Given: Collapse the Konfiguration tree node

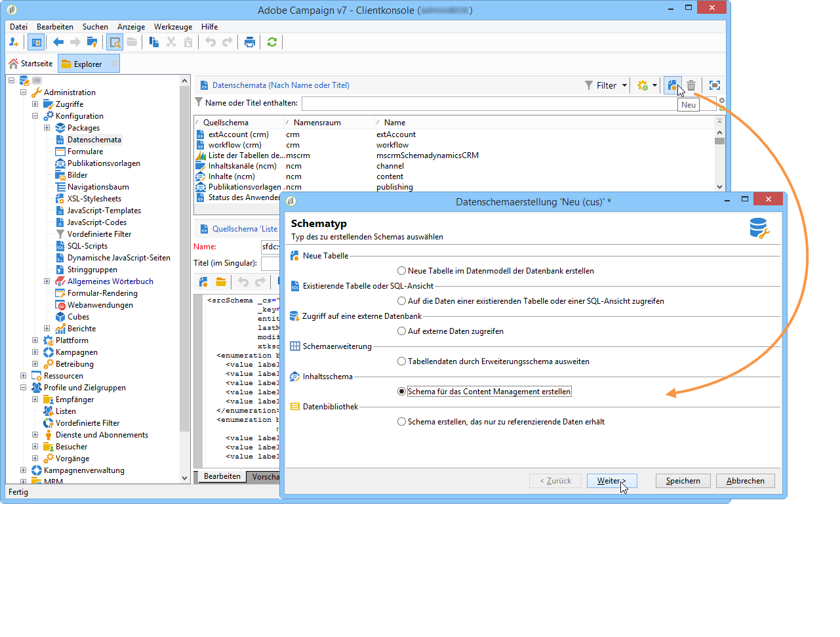Looking at the screenshot, I should click(x=35, y=116).
